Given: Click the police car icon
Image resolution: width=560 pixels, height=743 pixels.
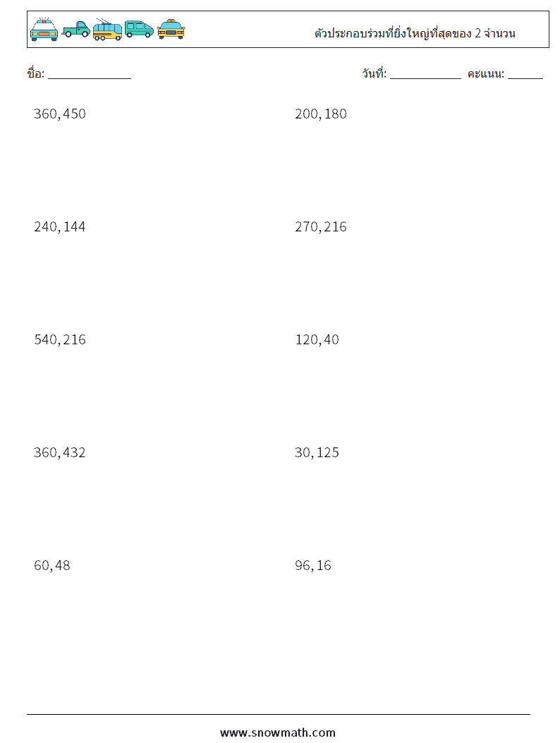Looking at the screenshot, I should point(44,30).
